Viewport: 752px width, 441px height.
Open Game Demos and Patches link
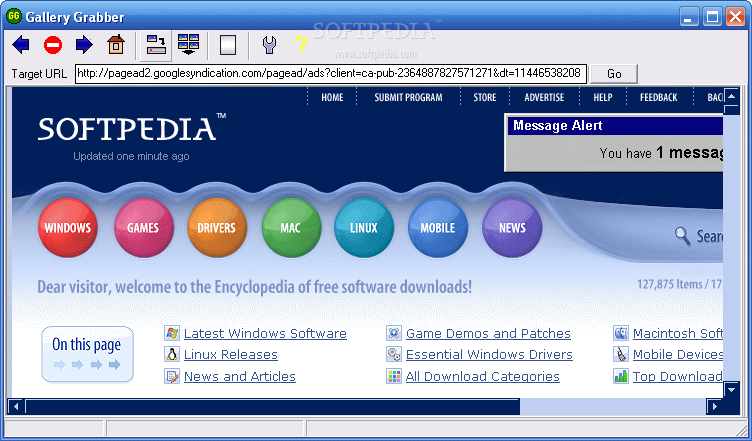click(488, 334)
